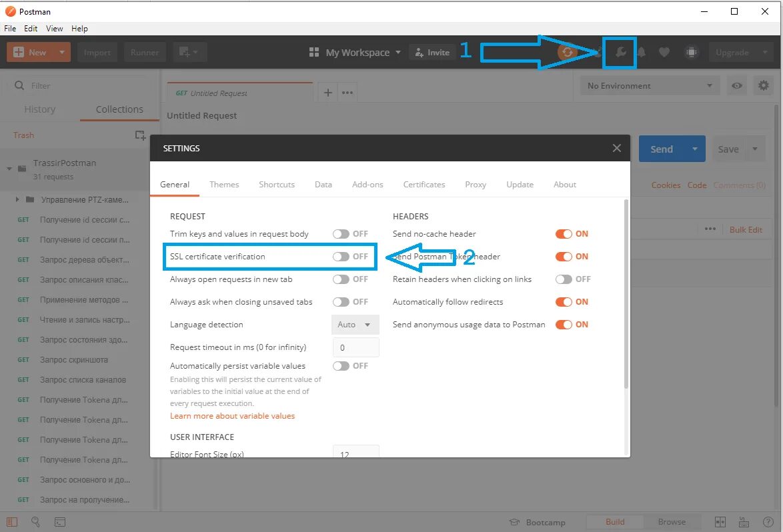The image size is (783, 532).
Task: Click the heart icon in header
Action: click(664, 52)
